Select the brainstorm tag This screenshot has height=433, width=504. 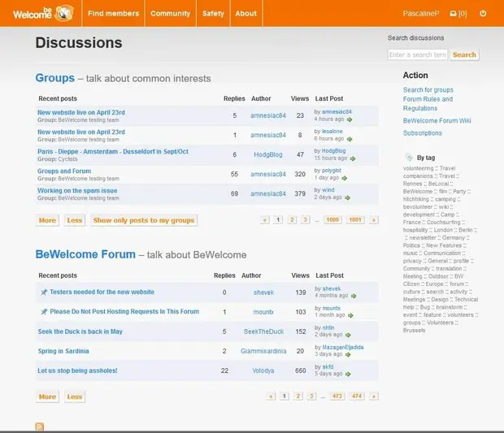[450, 307]
